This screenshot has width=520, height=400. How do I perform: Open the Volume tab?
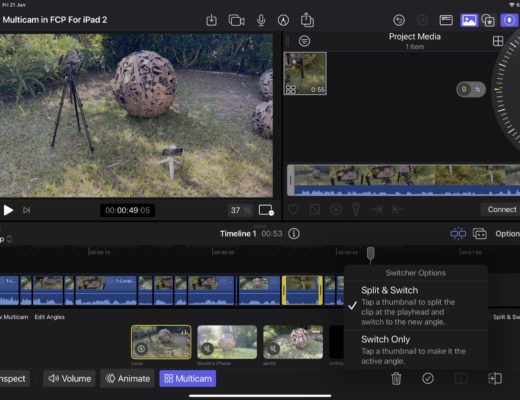tap(70, 379)
